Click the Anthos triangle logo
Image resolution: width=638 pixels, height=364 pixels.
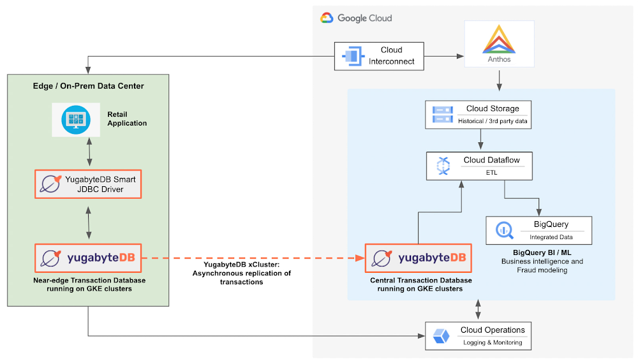point(499,40)
